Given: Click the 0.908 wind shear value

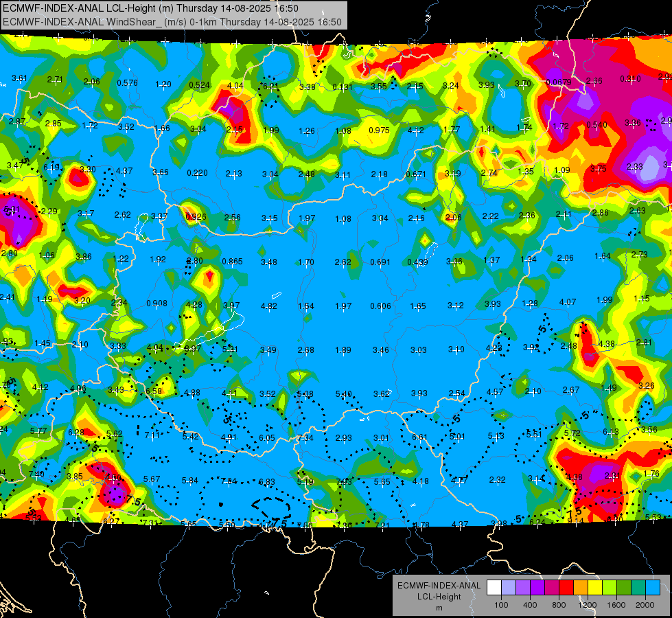Looking at the screenshot, I should (157, 304).
